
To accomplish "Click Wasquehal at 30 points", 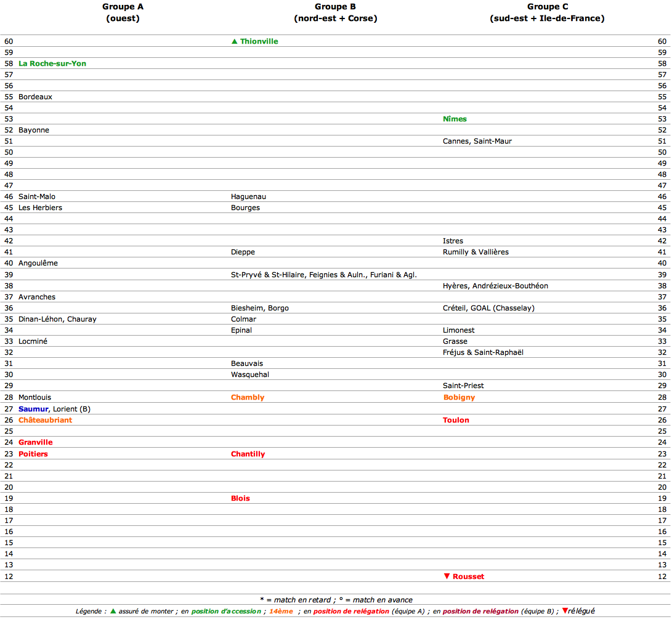I will 250,375.
